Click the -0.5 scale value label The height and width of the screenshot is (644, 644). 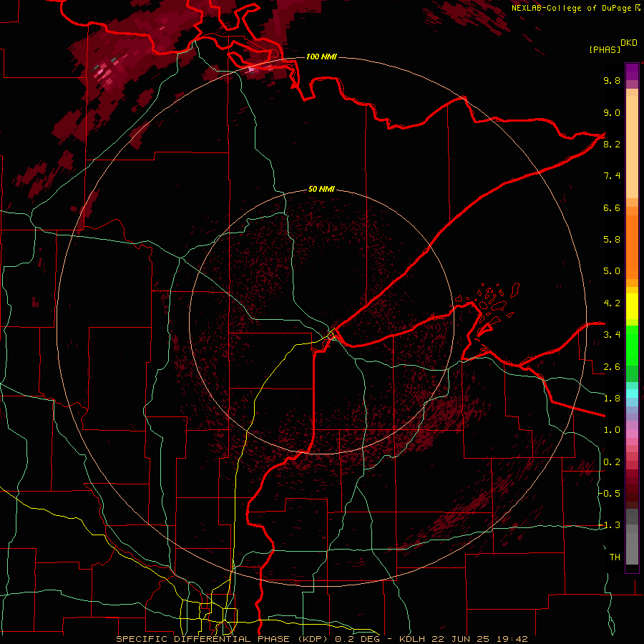tap(609, 494)
